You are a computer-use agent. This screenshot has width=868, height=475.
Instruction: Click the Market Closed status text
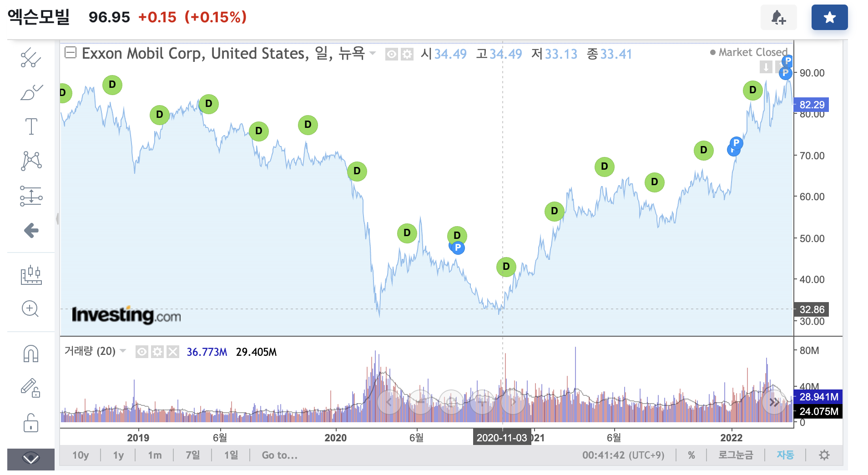tap(752, 52)
